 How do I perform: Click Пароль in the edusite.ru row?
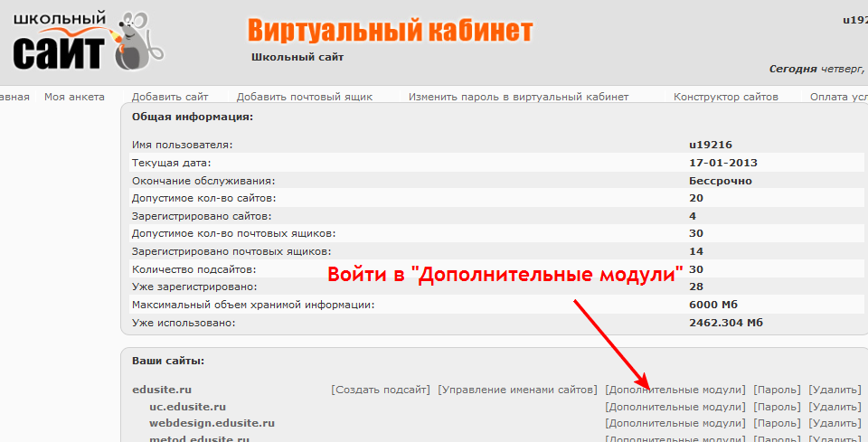tap(778, 390)
